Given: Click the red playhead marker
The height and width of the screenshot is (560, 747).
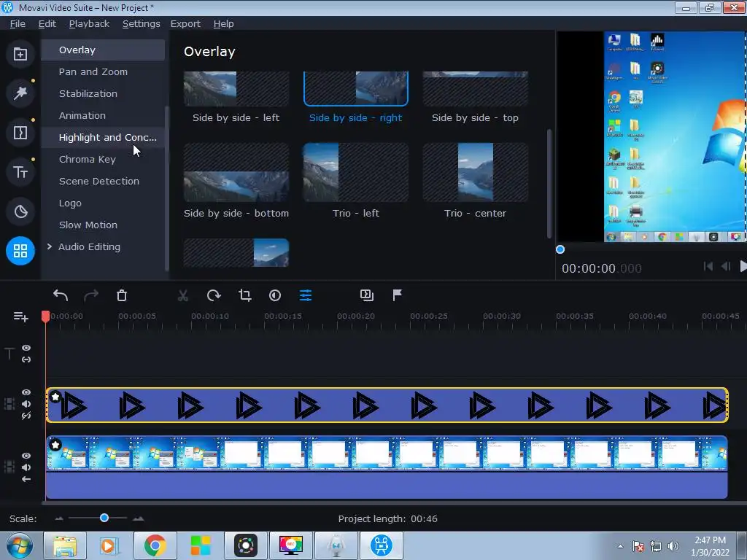Looking at the screenshot, I should point(45,316).
